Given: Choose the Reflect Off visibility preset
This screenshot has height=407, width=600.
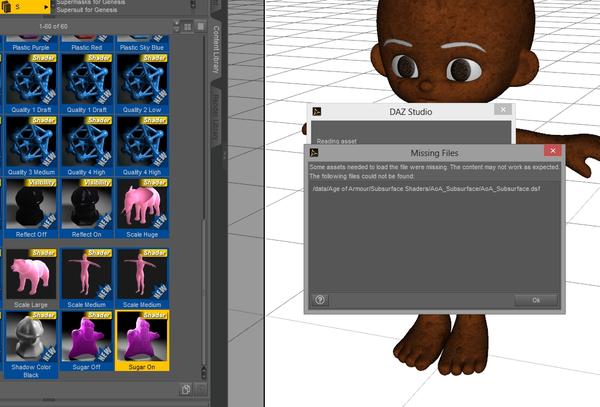Looking at the screenshot, I should [31, 208].
